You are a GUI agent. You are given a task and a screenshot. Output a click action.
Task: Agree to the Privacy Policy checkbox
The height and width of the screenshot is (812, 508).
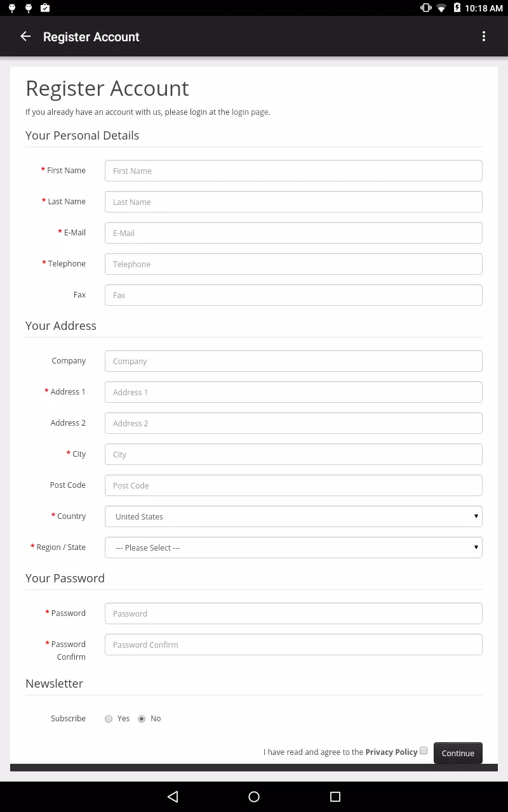(424, 750)
